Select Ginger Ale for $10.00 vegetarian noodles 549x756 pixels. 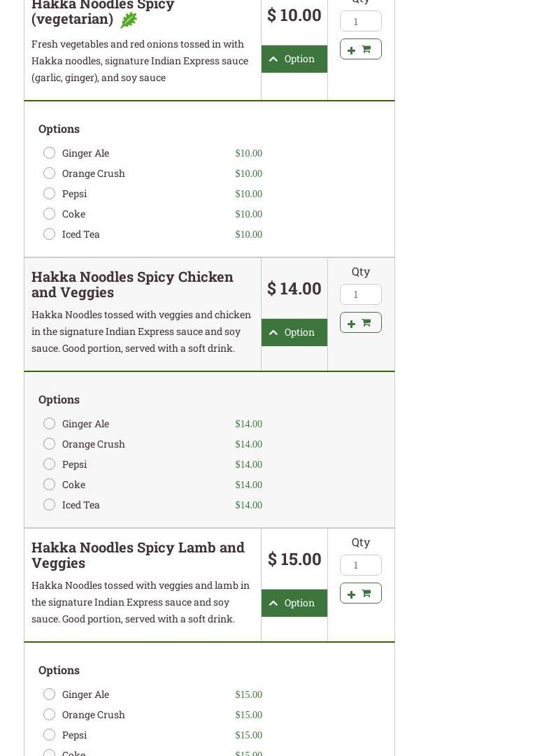(49, 153)
